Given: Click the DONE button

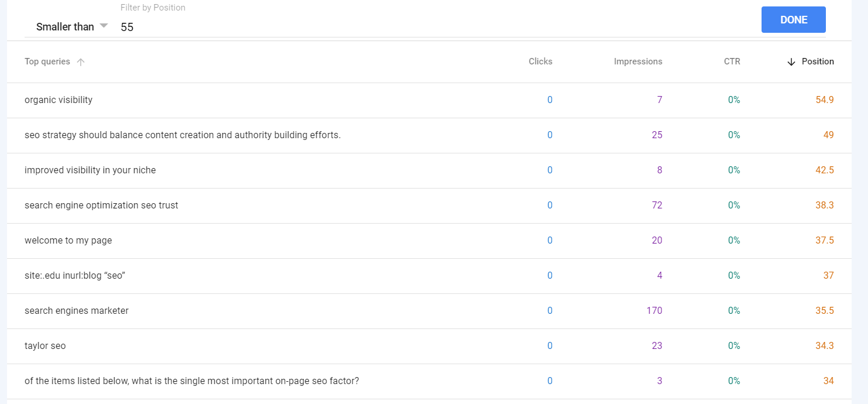Looking at the screenshot, I should 793,20.
